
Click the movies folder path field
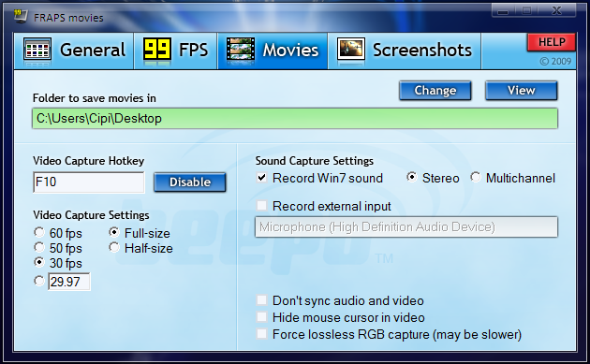pyautogui.click(x=295, y=119)
